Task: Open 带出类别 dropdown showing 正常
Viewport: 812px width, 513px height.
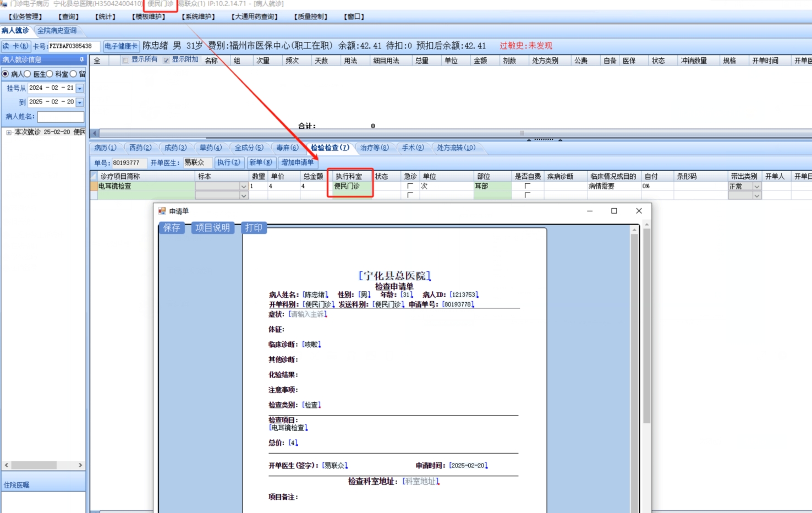Action: pos(757,187)
